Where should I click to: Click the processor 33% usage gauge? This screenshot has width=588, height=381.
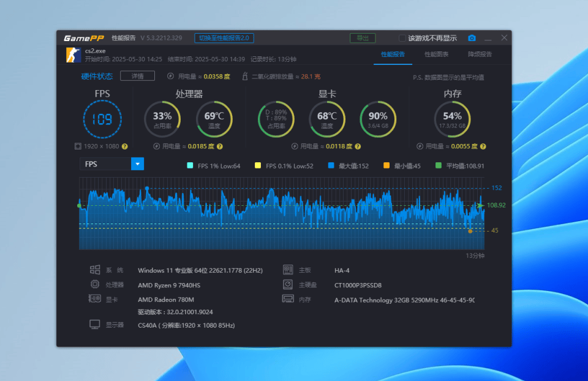pyautogui.click(x=162, y=119)
